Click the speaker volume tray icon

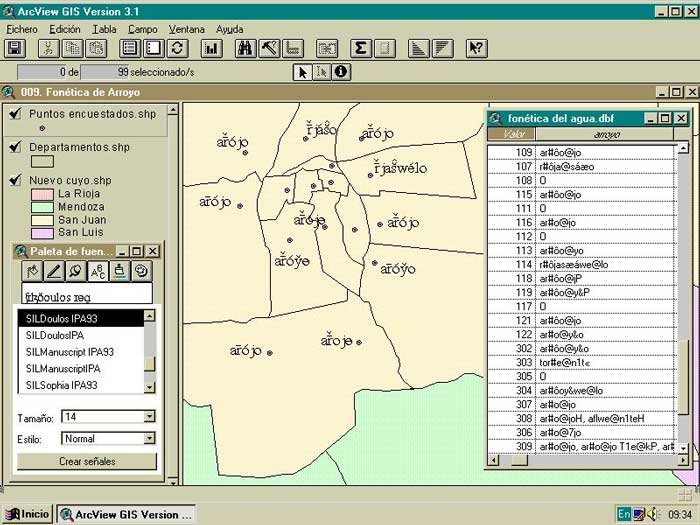pos(653,514)
